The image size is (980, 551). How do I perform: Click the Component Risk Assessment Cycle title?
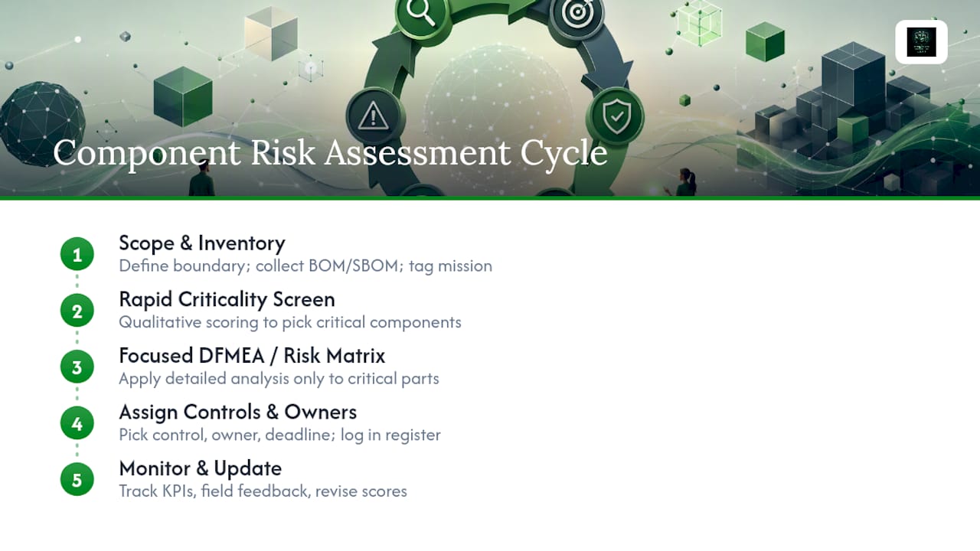[x=330, y=153]
